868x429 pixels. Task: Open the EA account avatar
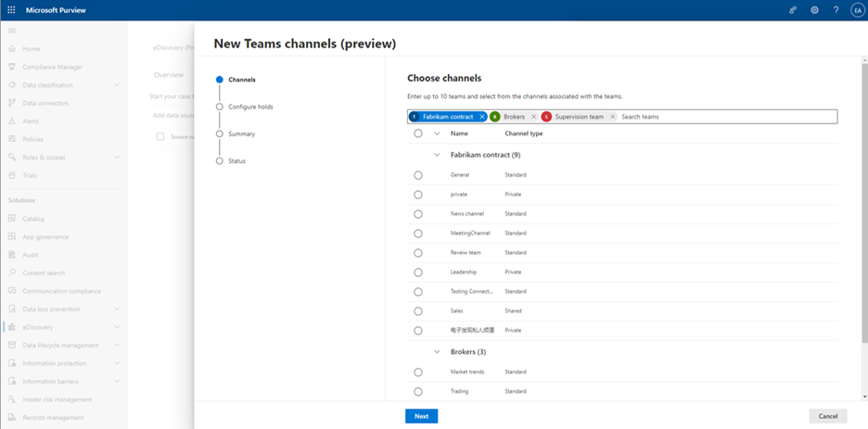858,10
